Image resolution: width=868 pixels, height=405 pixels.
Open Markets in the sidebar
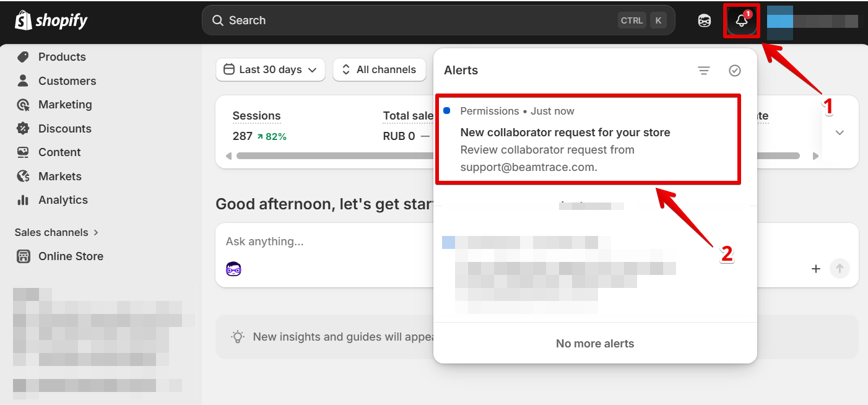coord(60,176)
